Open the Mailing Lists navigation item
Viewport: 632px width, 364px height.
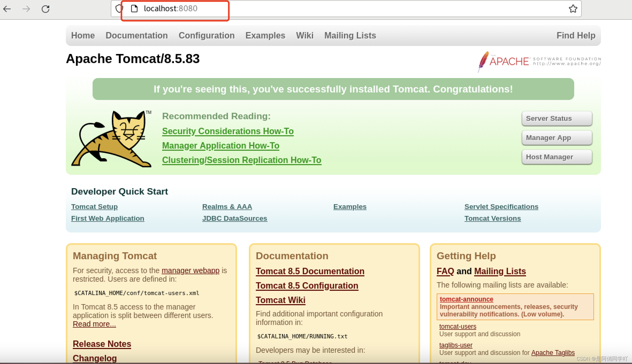pos(350,35)
